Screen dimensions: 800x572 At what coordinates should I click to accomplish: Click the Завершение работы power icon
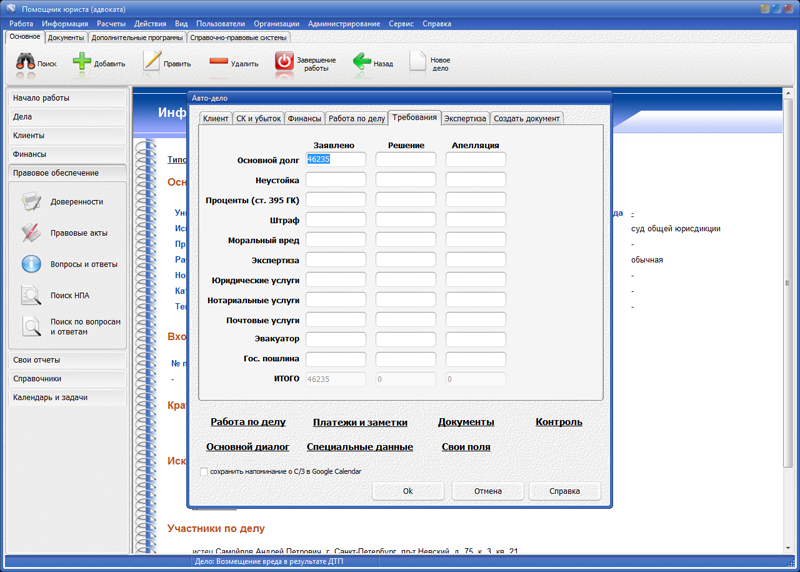(285, 62)
